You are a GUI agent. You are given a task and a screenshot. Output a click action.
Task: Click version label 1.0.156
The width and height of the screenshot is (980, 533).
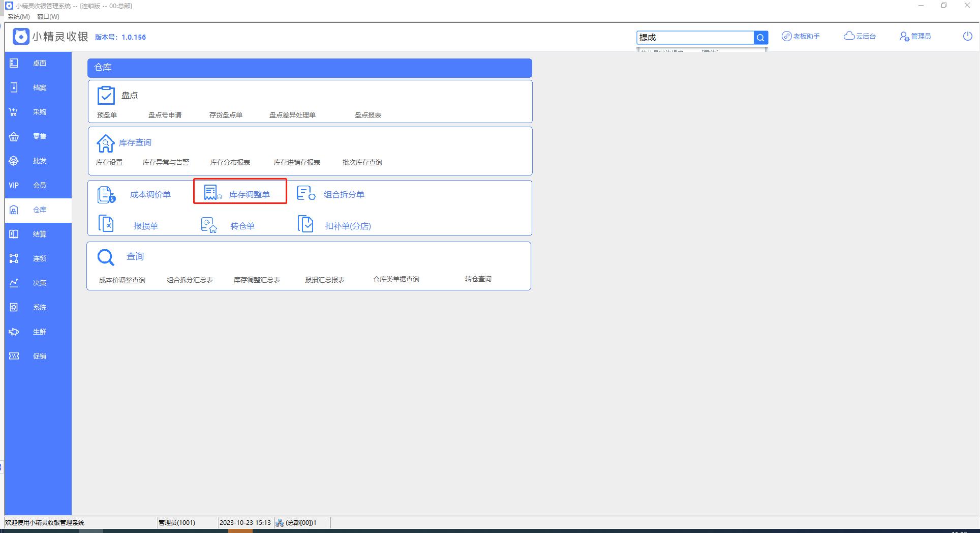(x=134, y=37)
